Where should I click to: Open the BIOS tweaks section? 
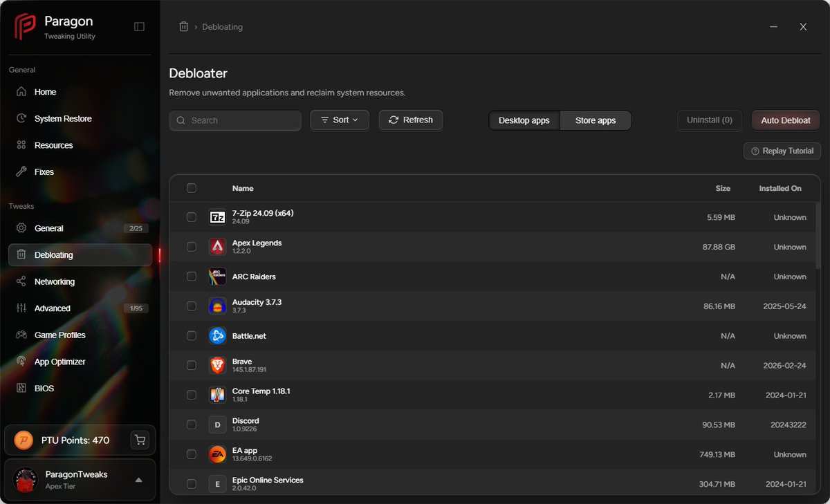(x=43, y=388)
